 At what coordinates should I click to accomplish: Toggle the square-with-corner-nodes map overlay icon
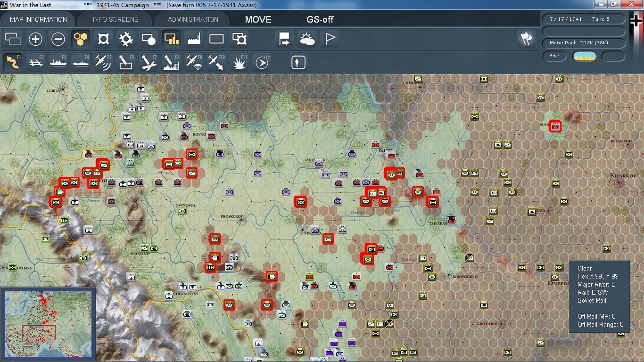pyautogui.click(x=103, y=39)
